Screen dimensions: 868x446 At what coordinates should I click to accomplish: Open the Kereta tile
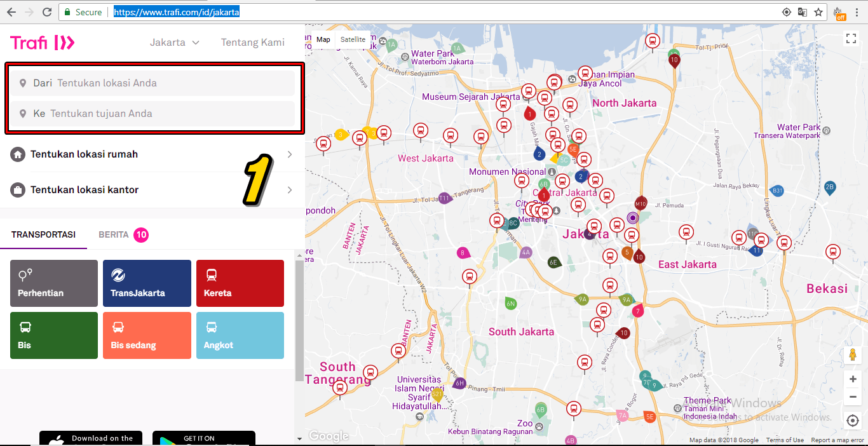point(240,283)
